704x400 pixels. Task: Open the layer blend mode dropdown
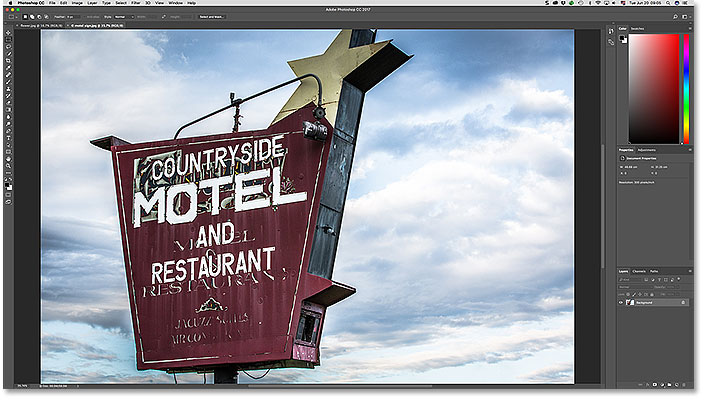634,287
